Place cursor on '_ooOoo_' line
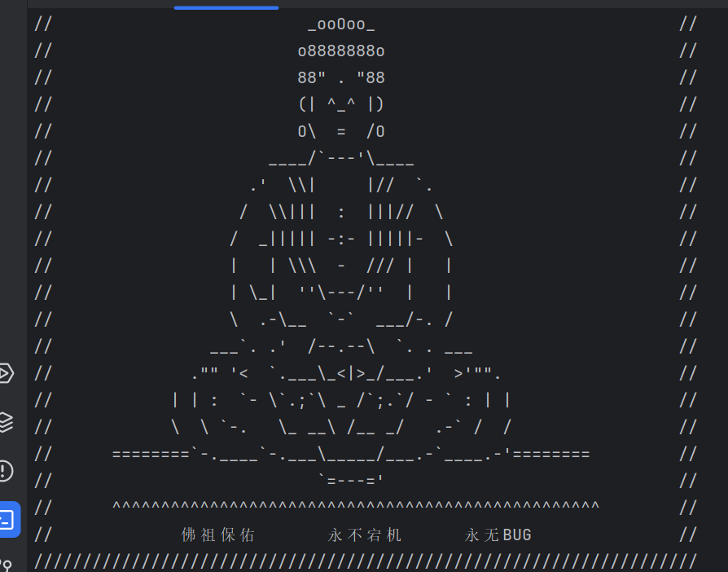 point(341,24)
